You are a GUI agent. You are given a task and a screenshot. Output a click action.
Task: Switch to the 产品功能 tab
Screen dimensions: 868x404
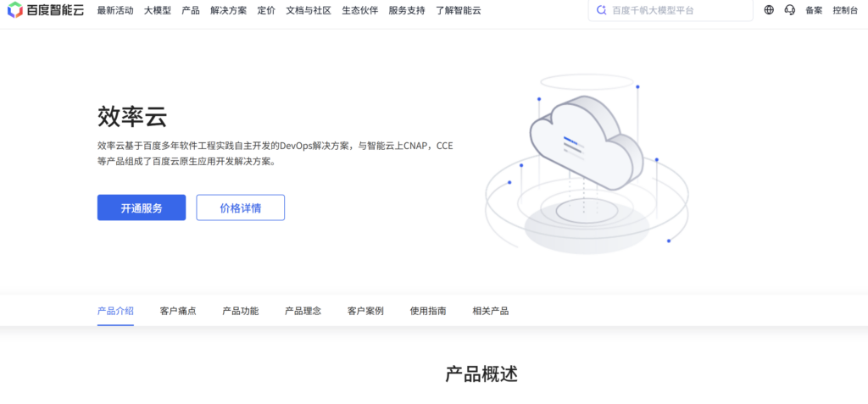pyautogui.click(x=241, y=311)
